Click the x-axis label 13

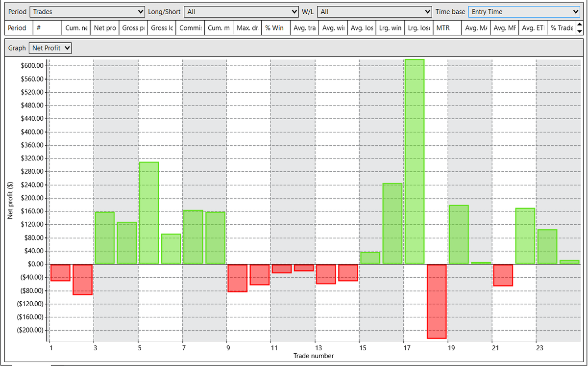coord(318,348)
